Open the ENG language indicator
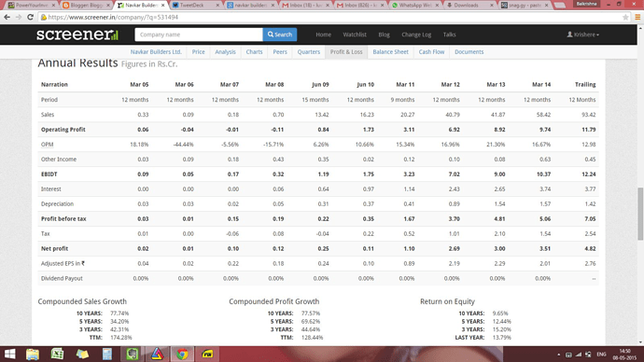Viewport: 644px width, 362px height. [601, 355]
